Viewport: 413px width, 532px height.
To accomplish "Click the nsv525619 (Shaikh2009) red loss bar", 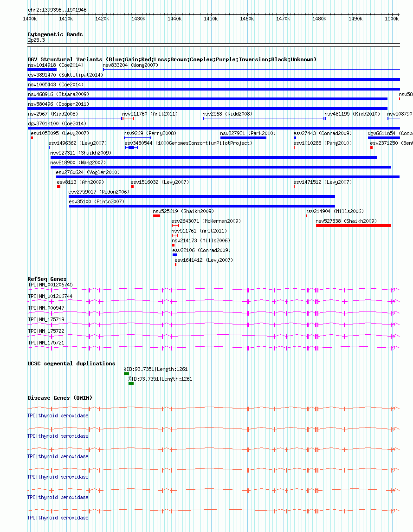I will 157,216.
